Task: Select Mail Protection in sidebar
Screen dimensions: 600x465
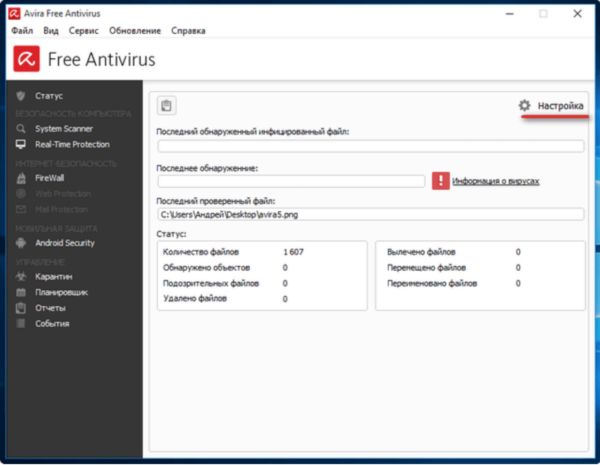Action: pyautogui.click(x=62, y=209)
